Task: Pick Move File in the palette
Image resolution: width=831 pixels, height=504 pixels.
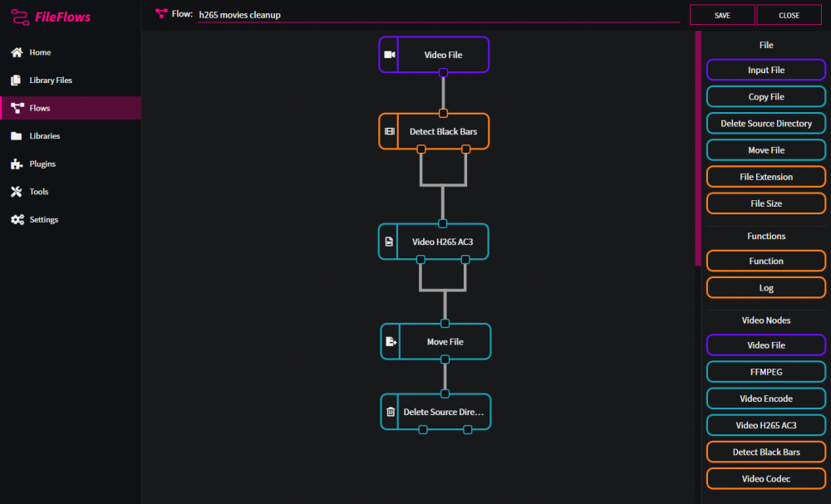Action: pyautogui.click(x=766, y=149)
